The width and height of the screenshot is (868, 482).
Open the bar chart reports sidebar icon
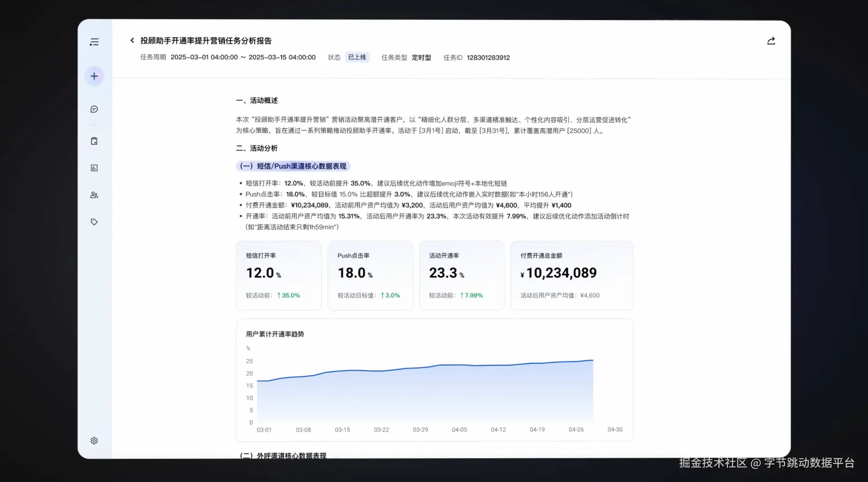94,168
